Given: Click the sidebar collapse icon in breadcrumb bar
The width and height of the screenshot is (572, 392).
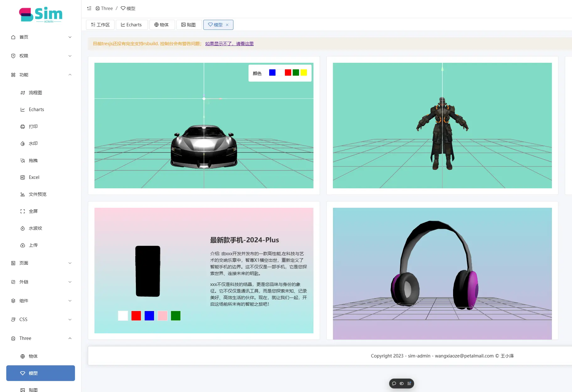Looking at the screenshot, I should pos(89,8).
